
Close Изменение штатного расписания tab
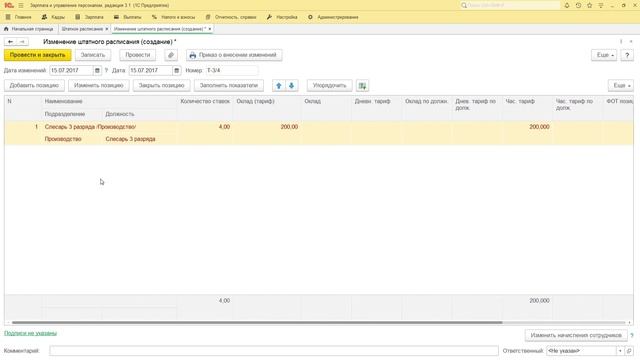(210, 29)
